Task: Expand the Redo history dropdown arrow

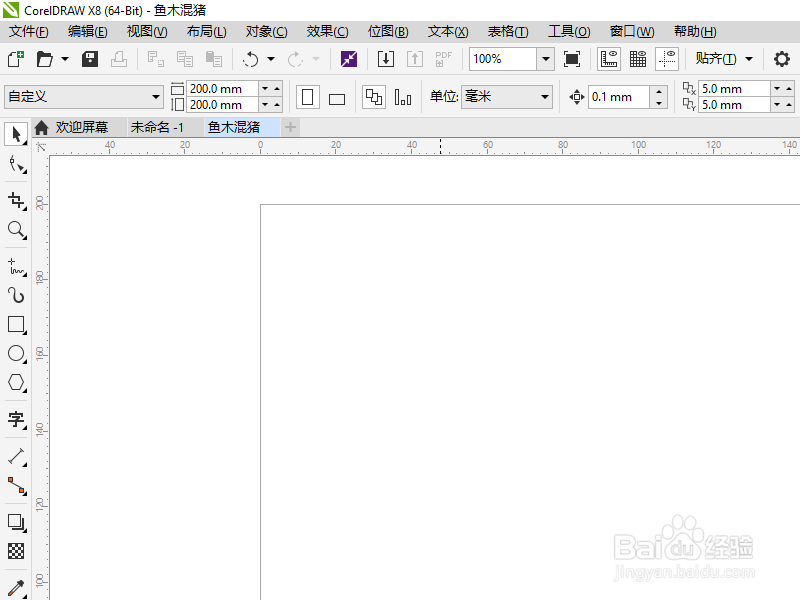Action: [x=316, y=59]
